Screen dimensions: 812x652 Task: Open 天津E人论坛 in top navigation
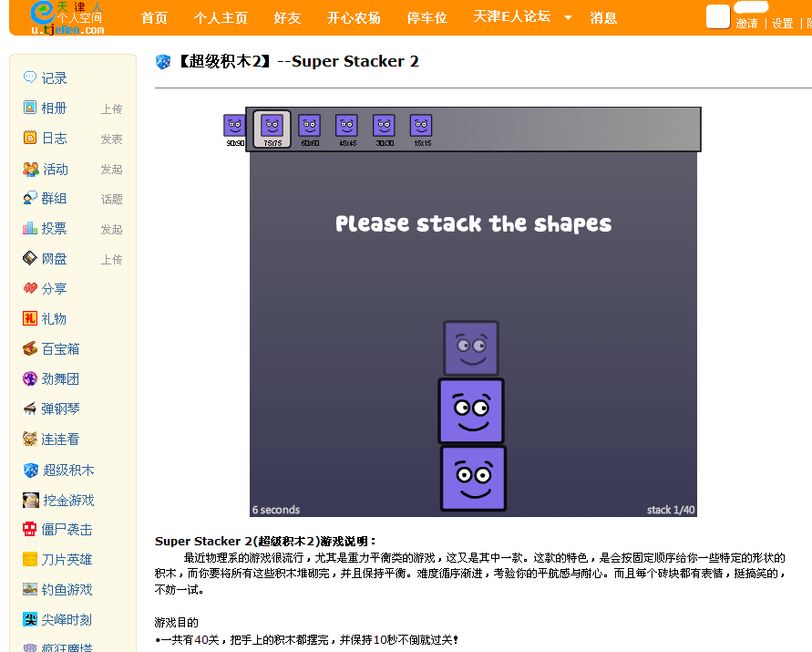click(512, 17)
